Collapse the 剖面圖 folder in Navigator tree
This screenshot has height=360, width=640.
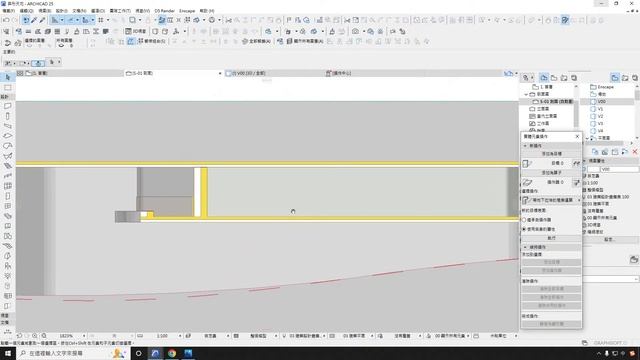pyautogui.click(x=526, y=94)
